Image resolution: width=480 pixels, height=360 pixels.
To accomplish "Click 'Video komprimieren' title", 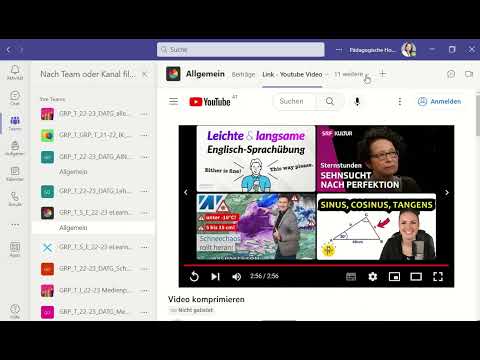I will (x=206, y=299).
